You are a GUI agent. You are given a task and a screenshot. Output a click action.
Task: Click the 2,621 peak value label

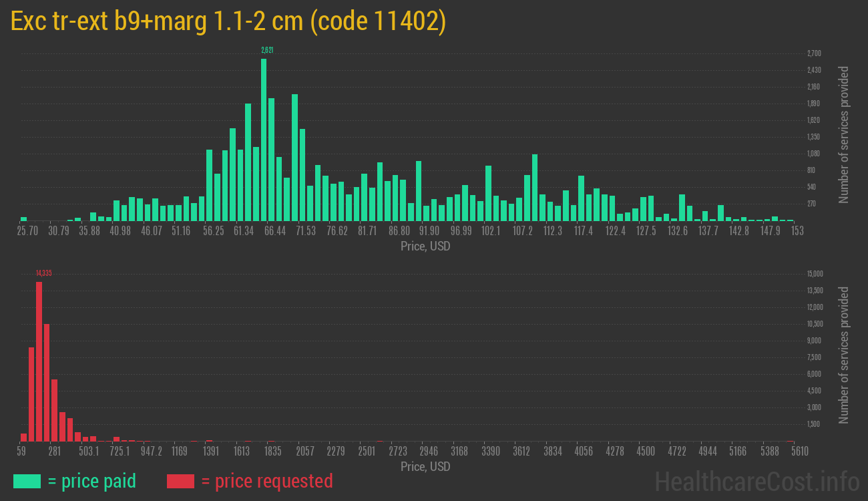(267, 50)
